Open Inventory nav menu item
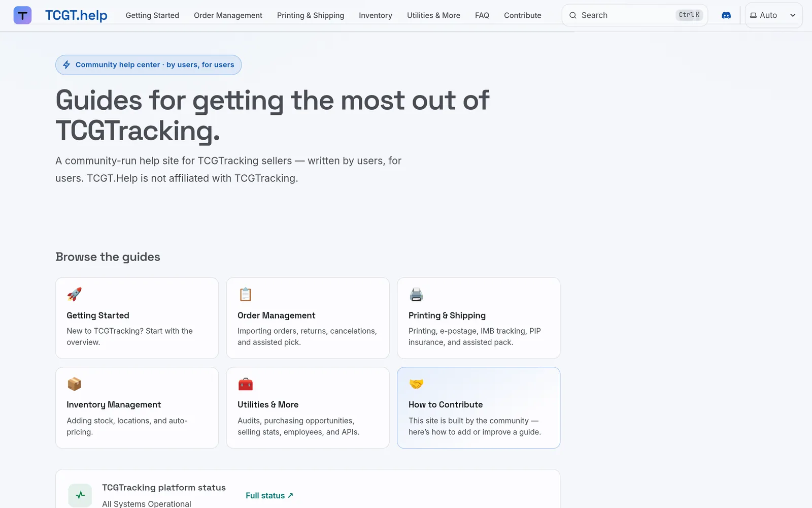This screenshot has width=812, height=508. (x=376, y=15)
